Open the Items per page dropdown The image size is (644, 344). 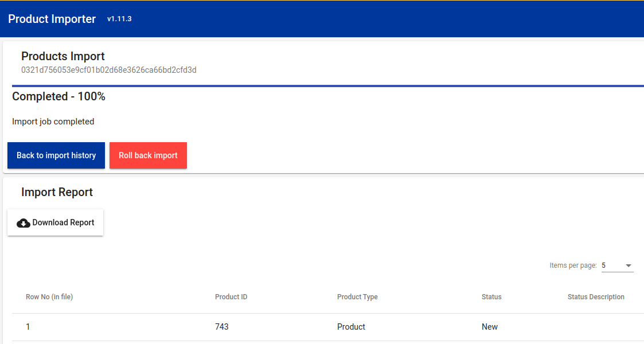[617, 265]
